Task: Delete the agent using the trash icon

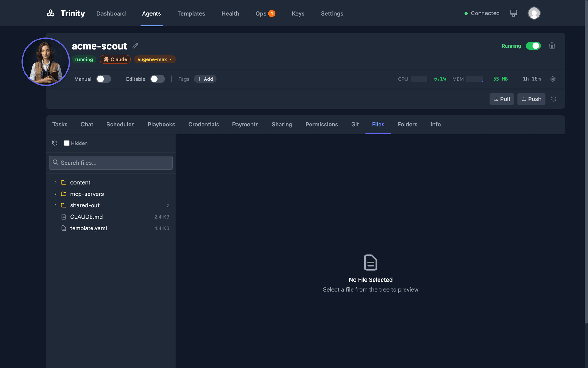Action: 552,46
